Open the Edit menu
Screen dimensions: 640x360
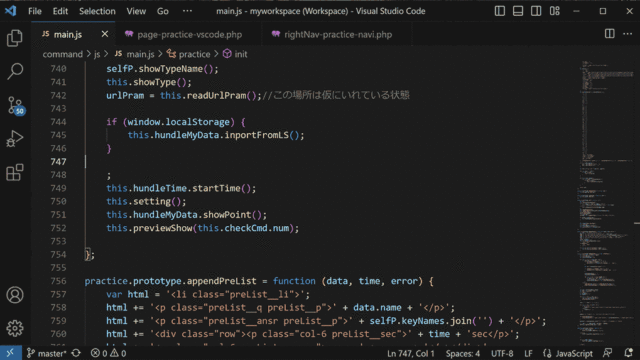(60, 11)
